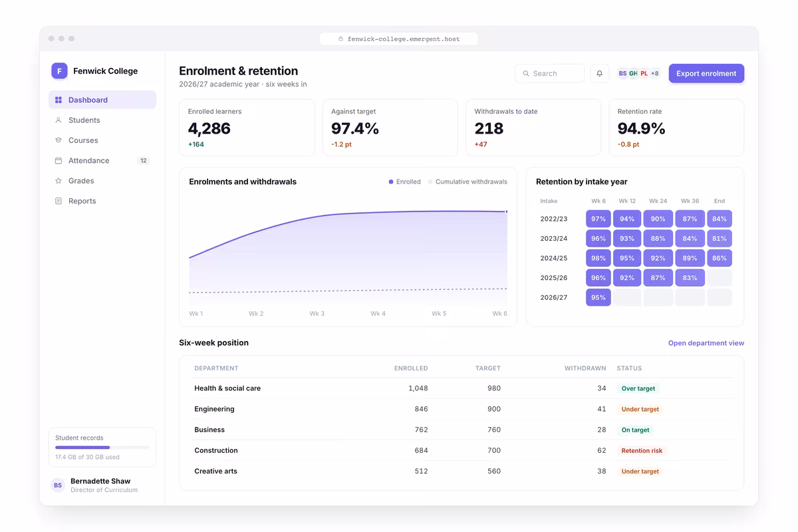The width and height of the screenshot is (798, 532).
Task: Click the Retention risk status badge
Action: [642, 451]
